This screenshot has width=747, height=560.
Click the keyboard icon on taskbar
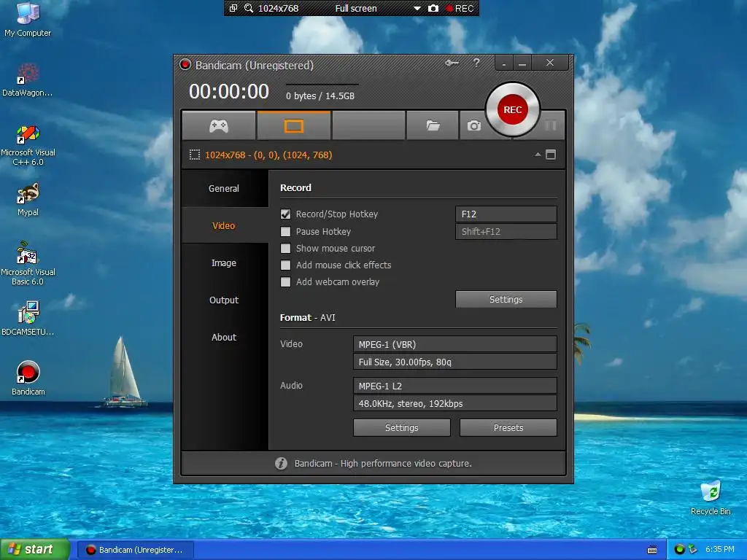pyautogui.click(x=652, y=550)
